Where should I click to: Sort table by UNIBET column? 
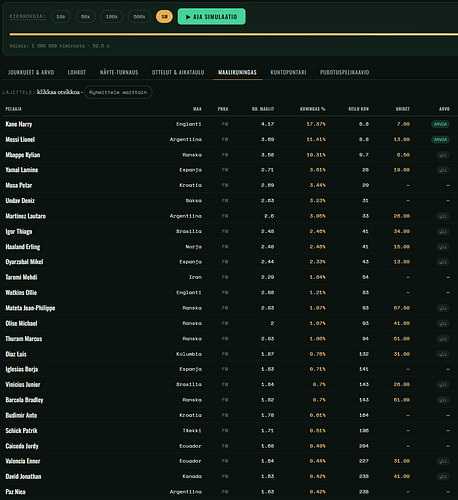click(x=403, y=109)
